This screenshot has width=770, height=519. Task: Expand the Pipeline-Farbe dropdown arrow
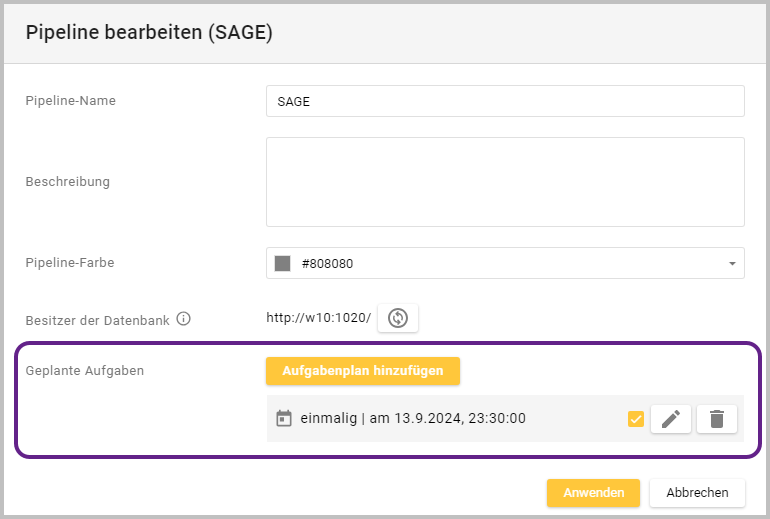[732, 264]
